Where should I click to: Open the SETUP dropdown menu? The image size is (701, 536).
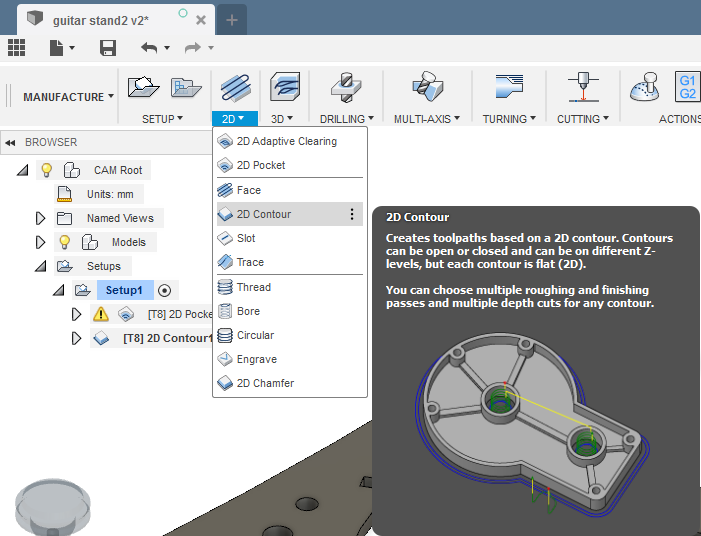162,119
